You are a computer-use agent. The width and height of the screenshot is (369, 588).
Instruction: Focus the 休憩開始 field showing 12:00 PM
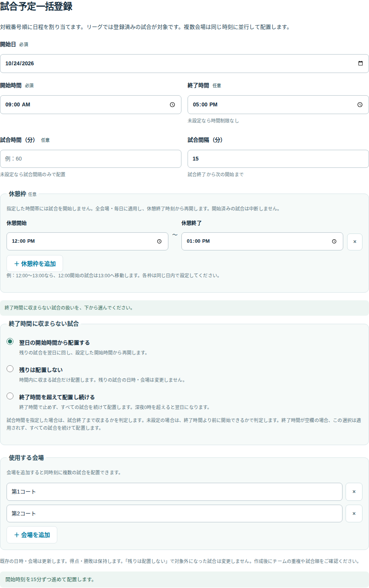87,241
